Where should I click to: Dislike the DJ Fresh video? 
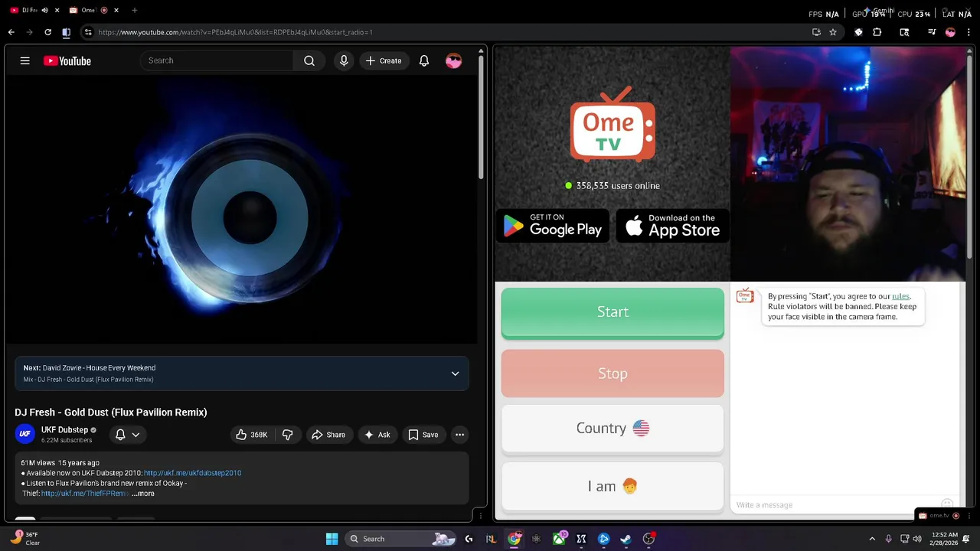(288, 435)
